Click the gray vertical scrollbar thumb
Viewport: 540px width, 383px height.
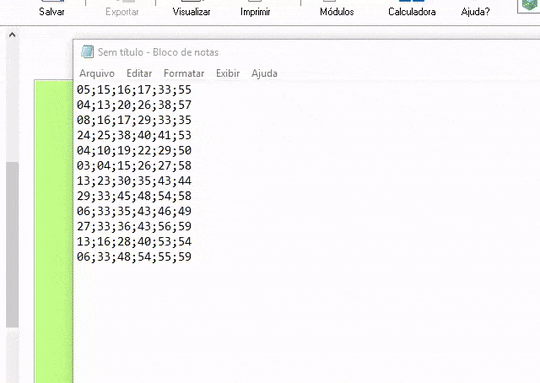[12, 245]
